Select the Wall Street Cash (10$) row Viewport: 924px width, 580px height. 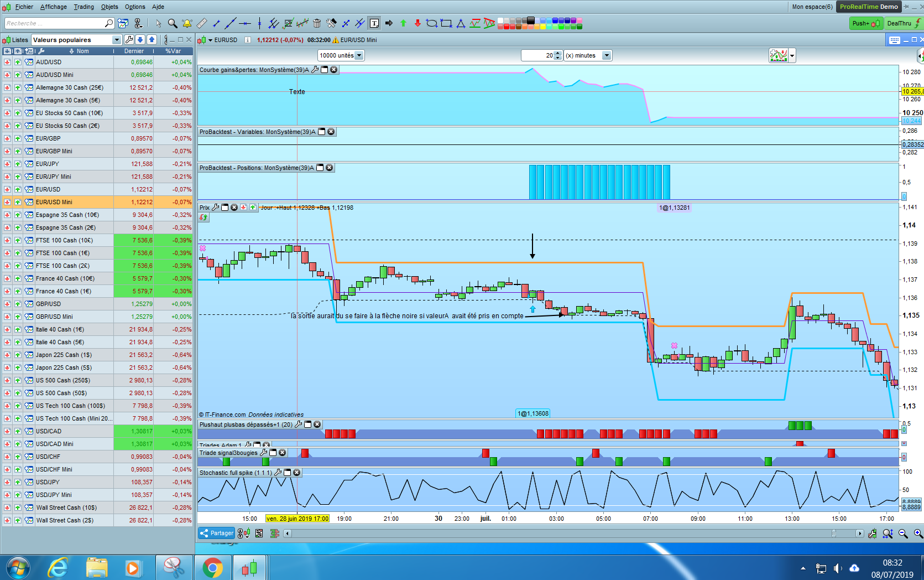pos(97,507)
